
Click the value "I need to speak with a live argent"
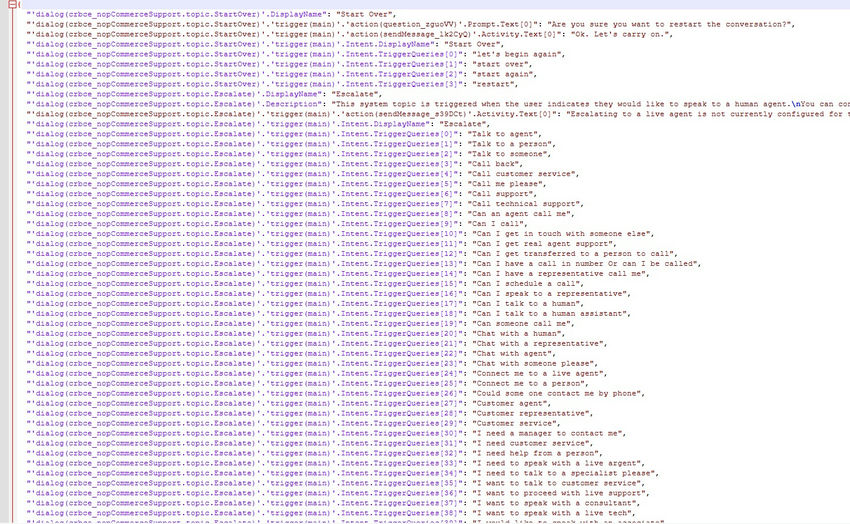558,463
